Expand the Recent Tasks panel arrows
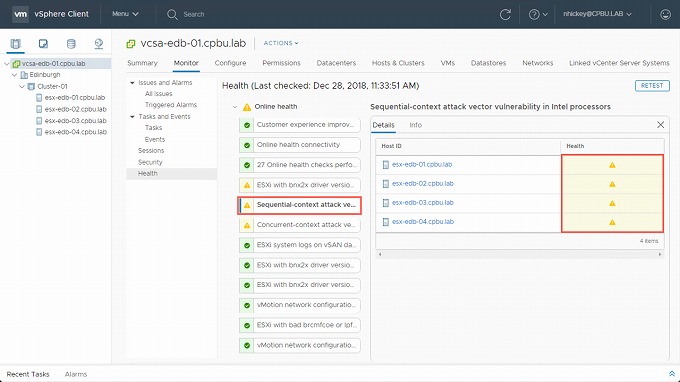 click(672, 374)
